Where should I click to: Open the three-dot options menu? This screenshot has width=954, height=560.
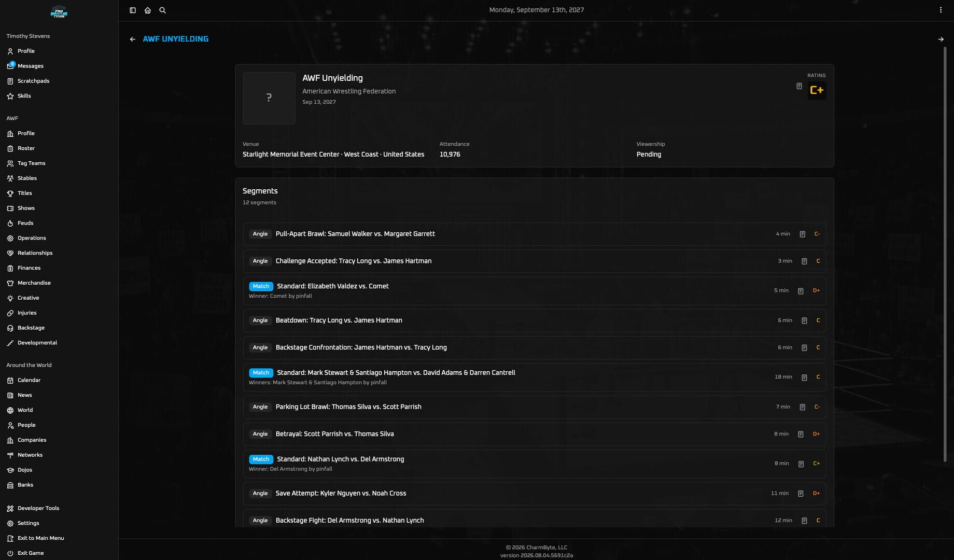[941, 10]
